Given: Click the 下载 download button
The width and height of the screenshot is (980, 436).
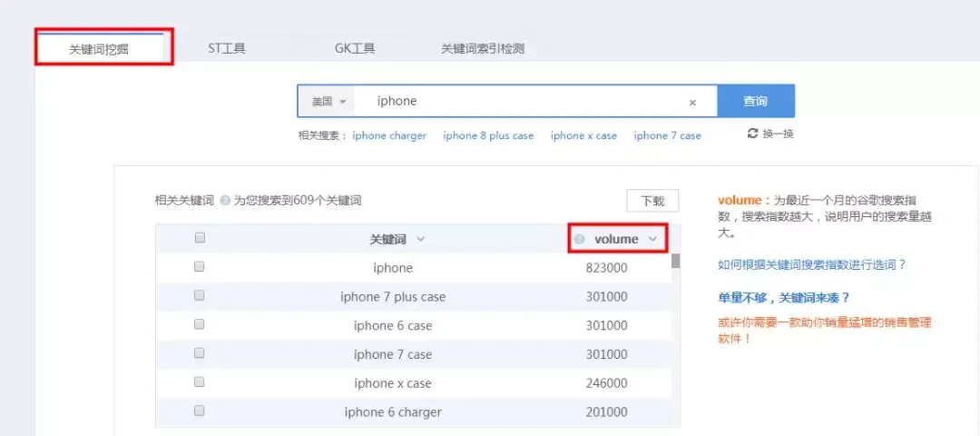Looking at the screenshot, I should point(652,201).
